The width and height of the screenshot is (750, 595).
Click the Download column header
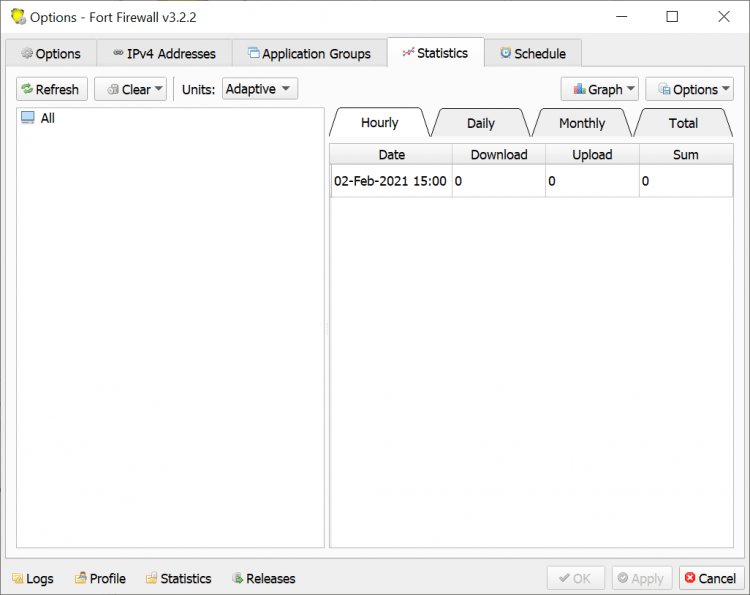498,154
